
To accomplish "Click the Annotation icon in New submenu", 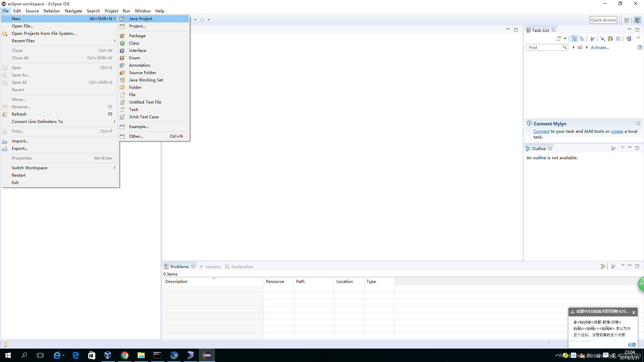I will [122, 65].
